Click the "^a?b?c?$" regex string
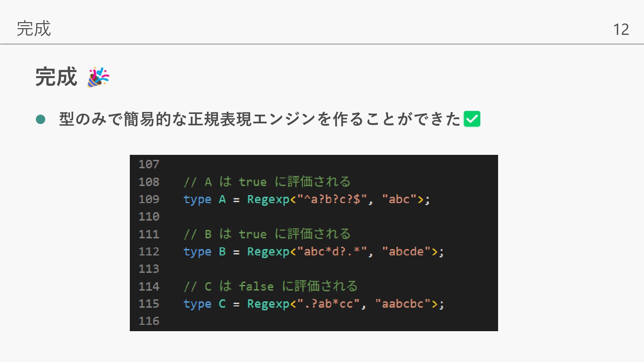Image resolution: width=644 pixels, height=362 pixels. 332,199
